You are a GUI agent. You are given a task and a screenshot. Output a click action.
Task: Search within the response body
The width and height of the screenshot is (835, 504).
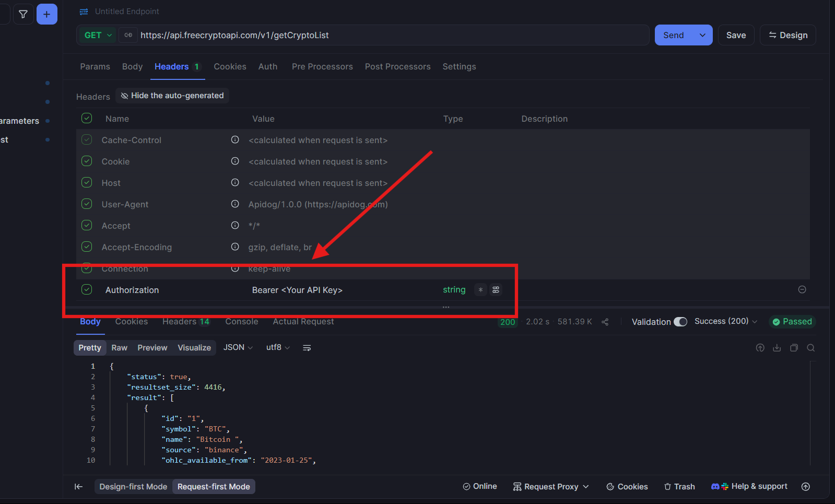point(811,348)
